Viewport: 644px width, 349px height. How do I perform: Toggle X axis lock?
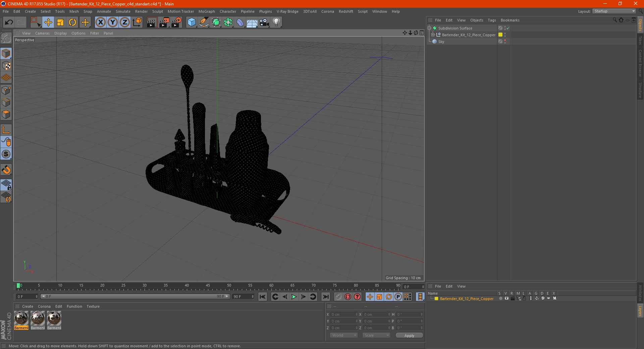coord(100,22)
